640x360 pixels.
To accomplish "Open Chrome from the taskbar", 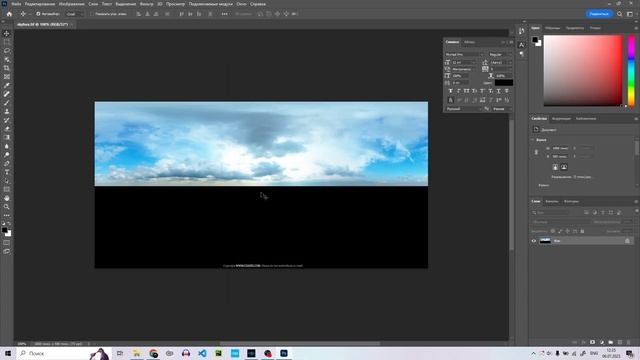I will tap(153, 353).
